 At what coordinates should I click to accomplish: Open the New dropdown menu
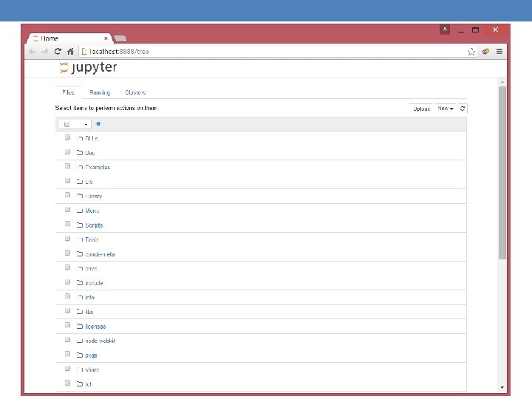tap(446, 108)
